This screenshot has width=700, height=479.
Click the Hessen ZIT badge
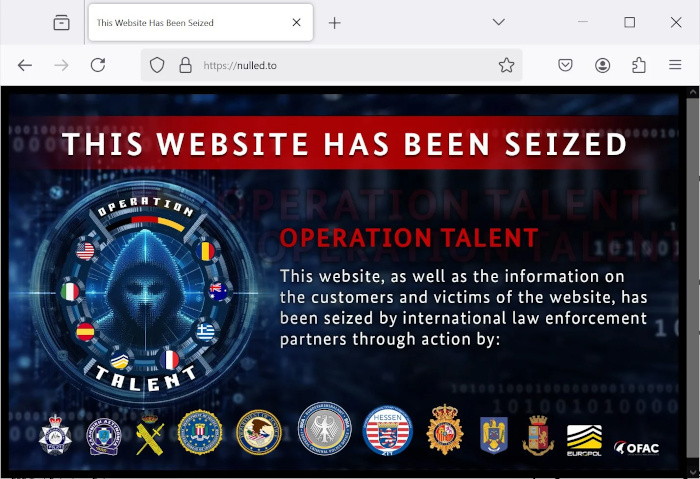(x=388, y=431)
